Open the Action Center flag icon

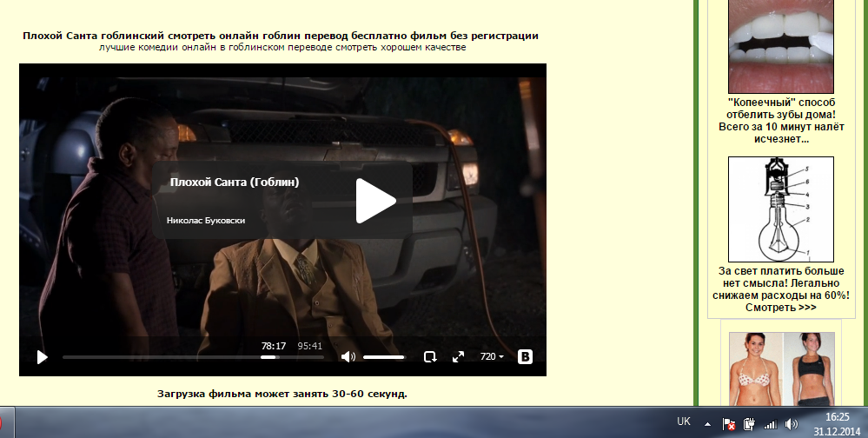coord(729,425)
